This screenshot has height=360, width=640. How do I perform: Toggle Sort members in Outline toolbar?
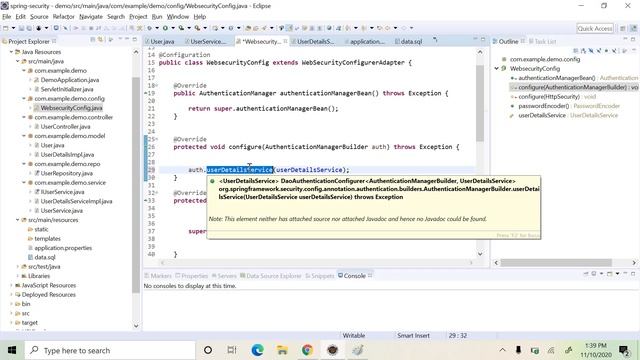(x=583, y=51)
